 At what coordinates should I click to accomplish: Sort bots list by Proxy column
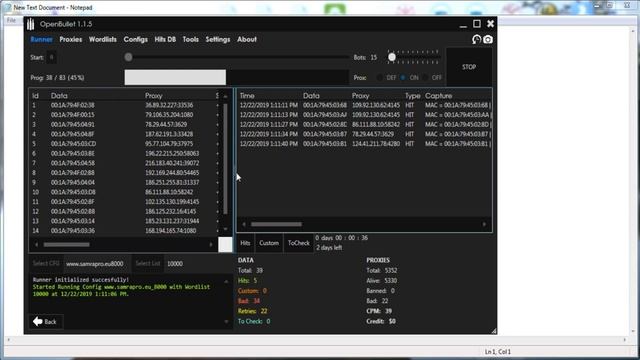(x=153, y=96)
